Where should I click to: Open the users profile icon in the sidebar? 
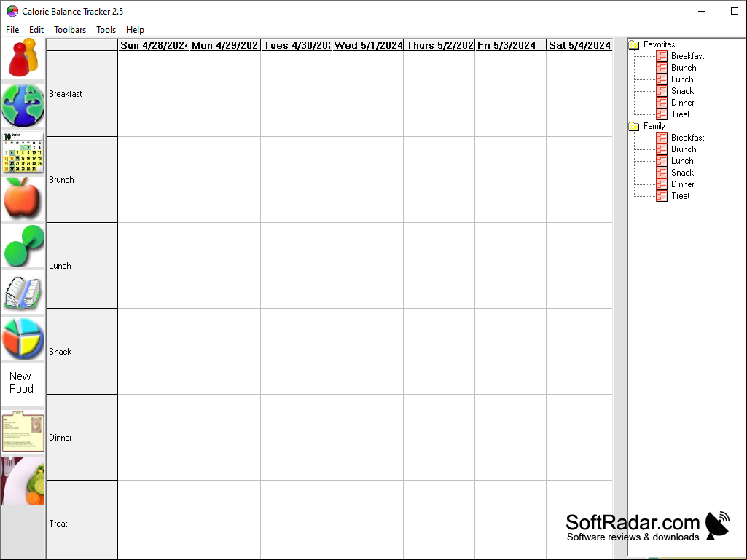23,58
